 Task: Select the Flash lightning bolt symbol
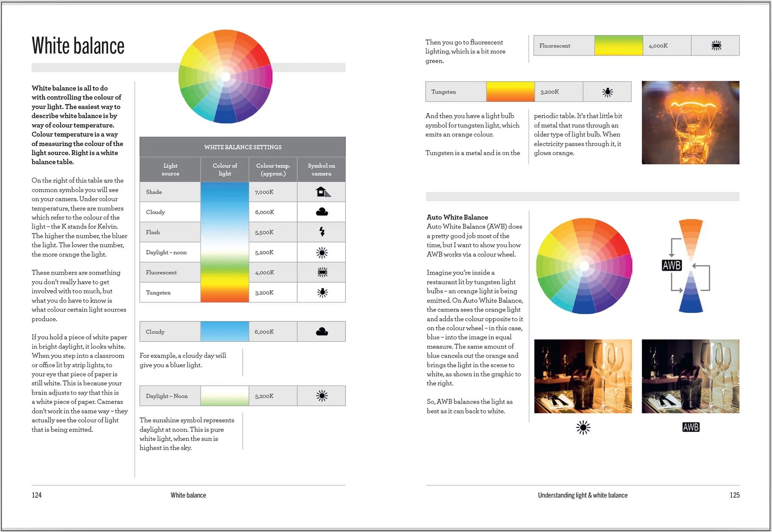[x=322, y=232]
